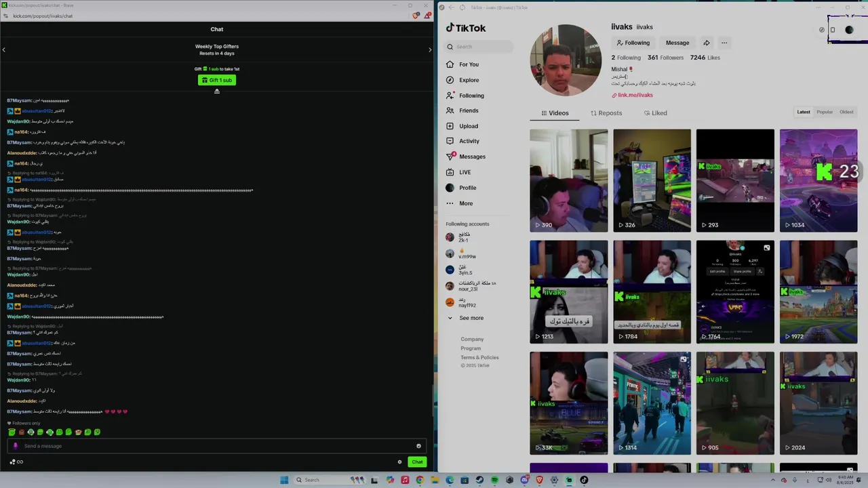Go to next Top Gifters panel
868x488 pixels.
(430, 49)
